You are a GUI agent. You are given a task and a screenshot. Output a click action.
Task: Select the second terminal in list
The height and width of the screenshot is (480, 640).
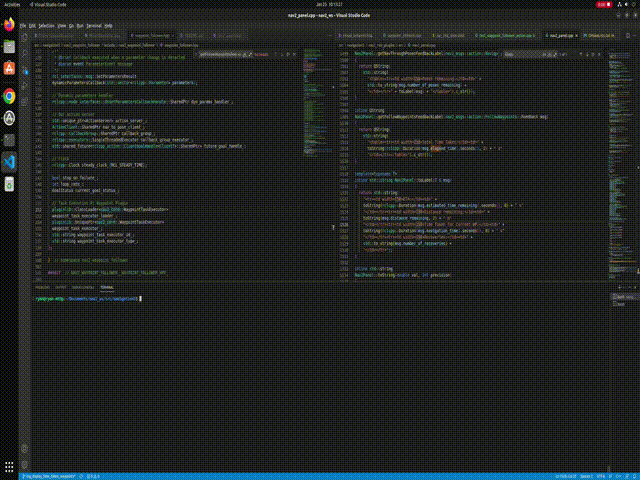624,304
